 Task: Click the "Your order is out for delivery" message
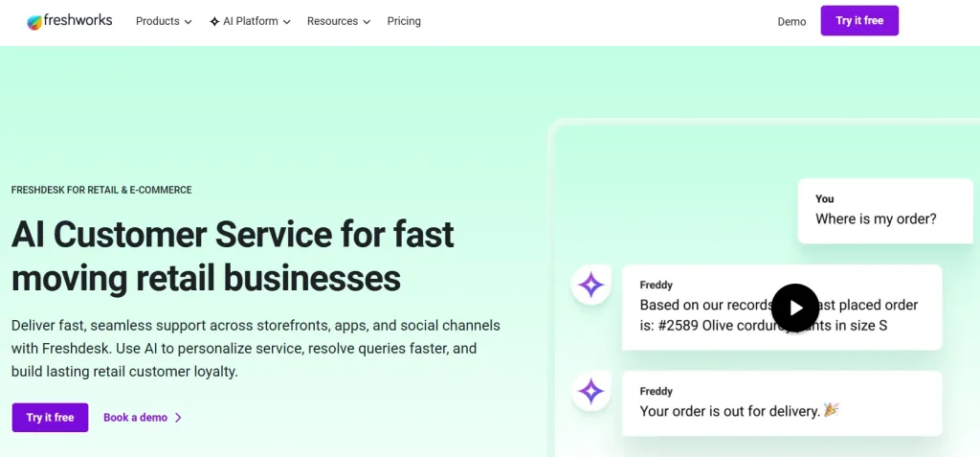click(x=782, y=403)
